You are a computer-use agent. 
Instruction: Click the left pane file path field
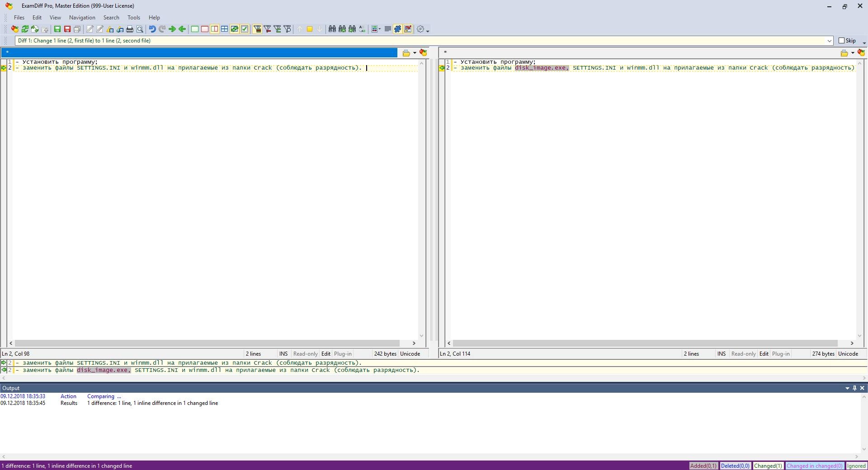(x=199, y=53)
